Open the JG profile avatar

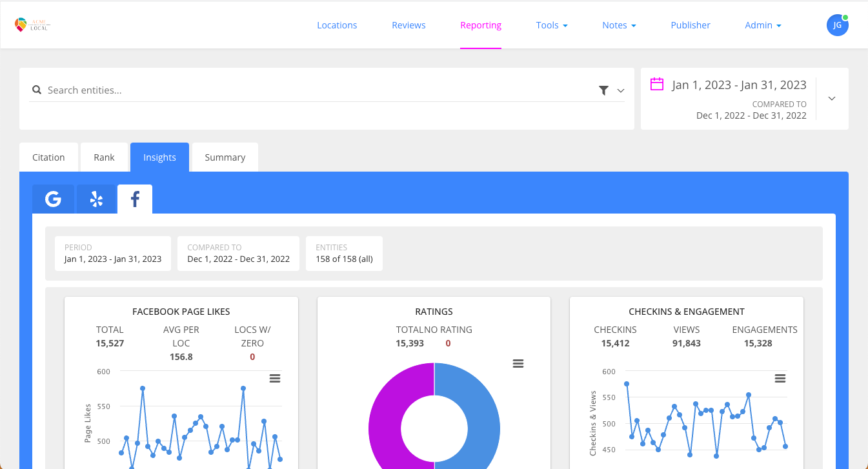click(838, 25)
